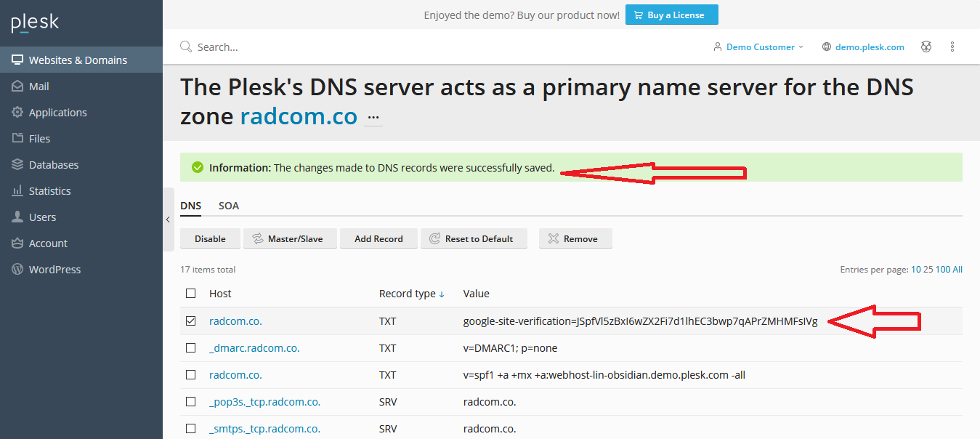Open Databases in the sidebar menu

click(81, 165)
